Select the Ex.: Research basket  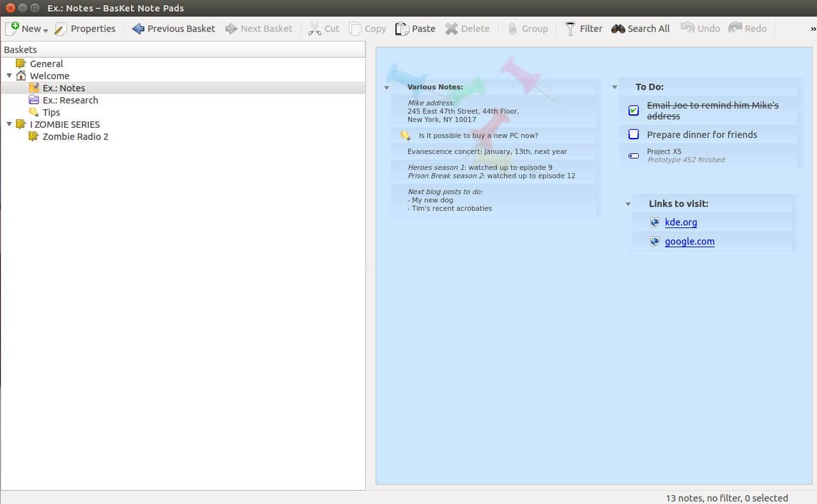click(x=70, y=100)
